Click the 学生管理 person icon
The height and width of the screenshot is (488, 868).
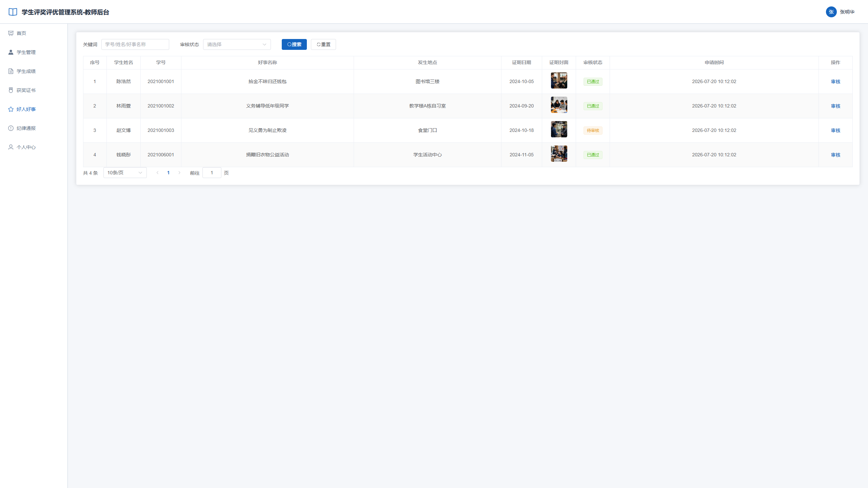[11, 52]
